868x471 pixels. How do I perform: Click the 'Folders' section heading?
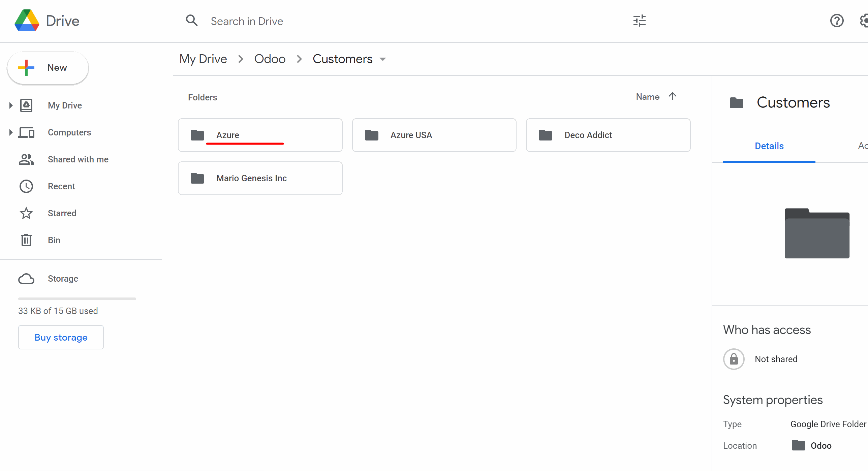(x=203, y=97)
